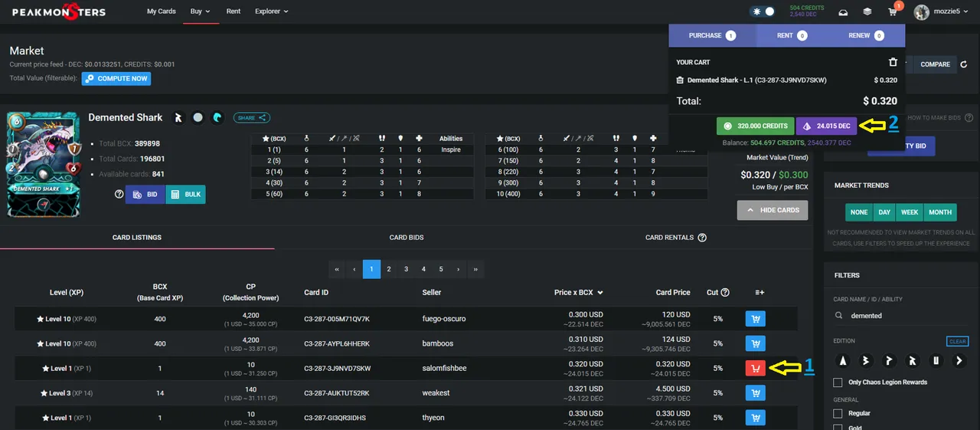Filter by Alpha edition icon
The height and width of the screenshot is (430, 980).
(843, 360)
